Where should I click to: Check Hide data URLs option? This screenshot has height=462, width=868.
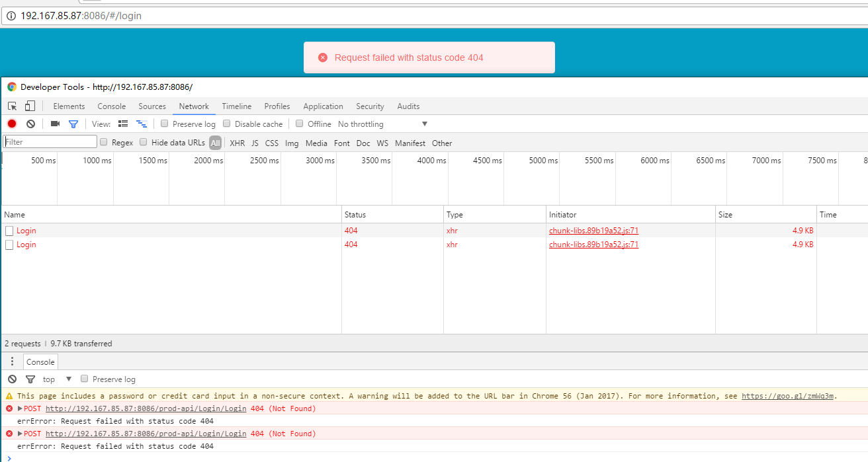[144, 142]
